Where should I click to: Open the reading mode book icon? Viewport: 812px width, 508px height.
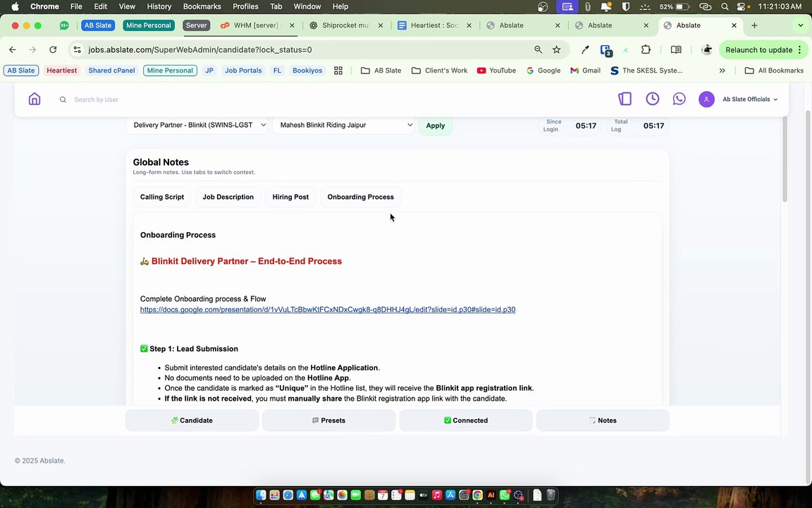(676, 50)
